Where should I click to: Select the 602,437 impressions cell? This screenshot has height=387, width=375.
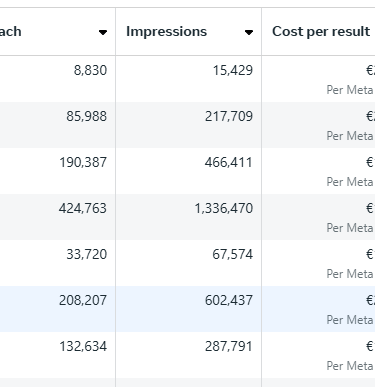189,309
